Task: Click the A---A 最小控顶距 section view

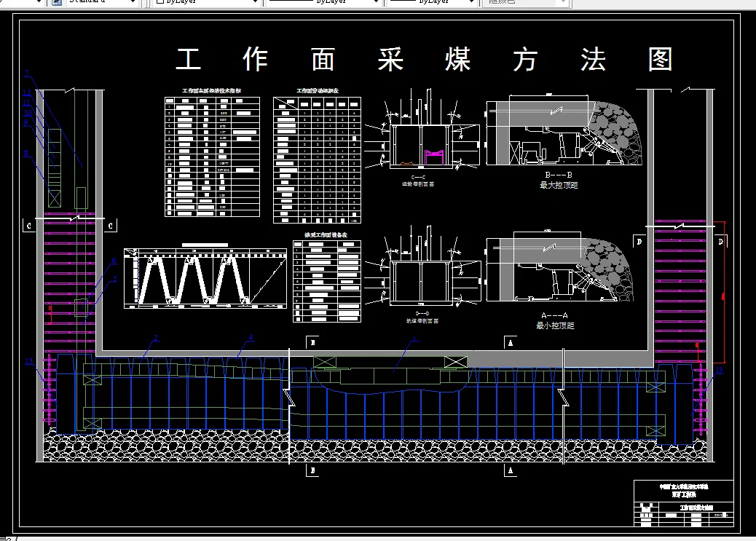Action: tap(557, 277)
